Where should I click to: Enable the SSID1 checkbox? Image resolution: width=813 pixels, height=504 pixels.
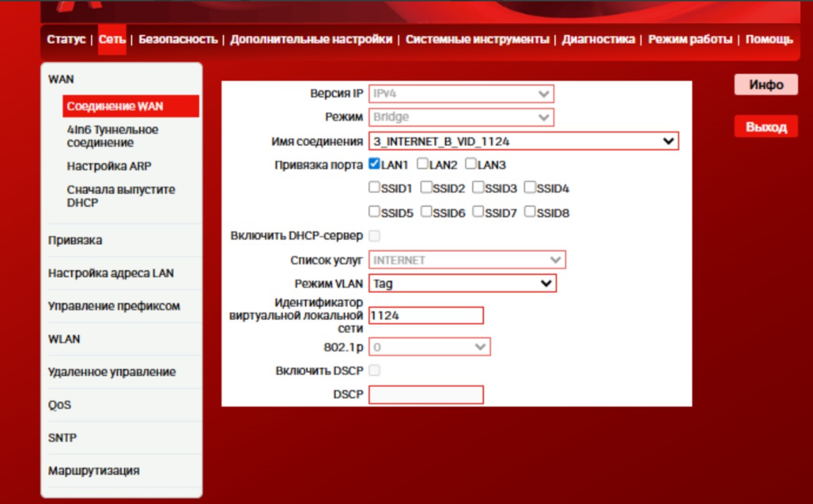click(x=374, y=188)
